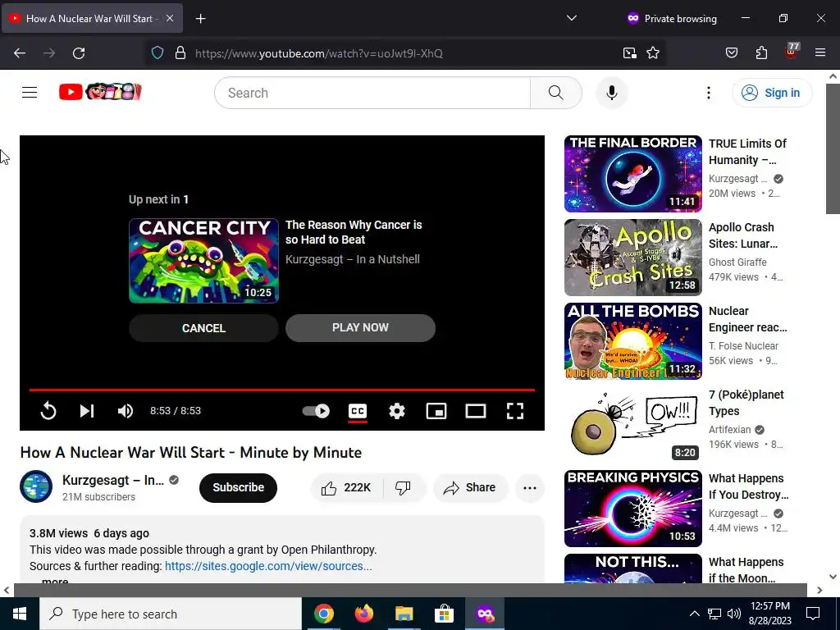Open Microsoft Store from the taskbar
This screenshot has height=630, width=840.
point(444,614)
